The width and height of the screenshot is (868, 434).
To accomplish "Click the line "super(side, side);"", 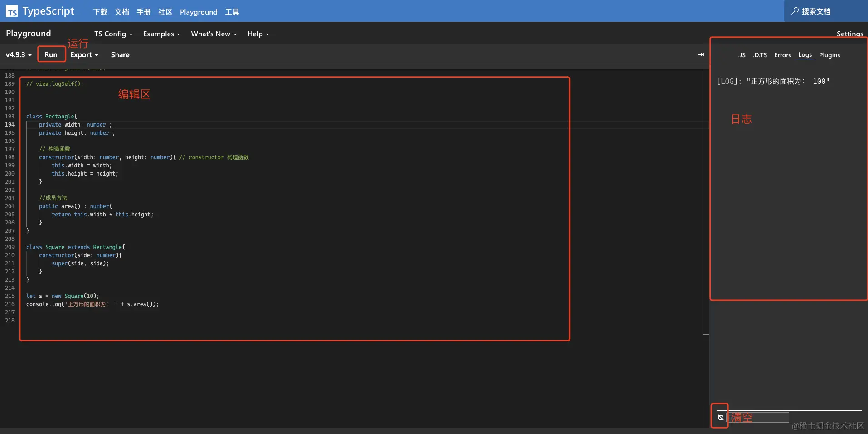I will click(80, 263).
